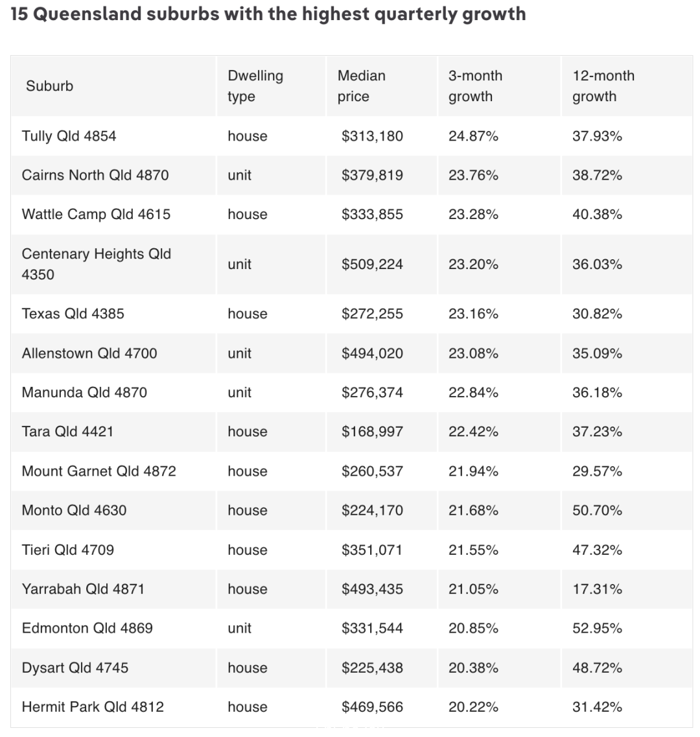The height and width of the screenshot is (737, 700).
Task: Select Monto's 50.70% 12-month growth value
Action: point(597,510)
